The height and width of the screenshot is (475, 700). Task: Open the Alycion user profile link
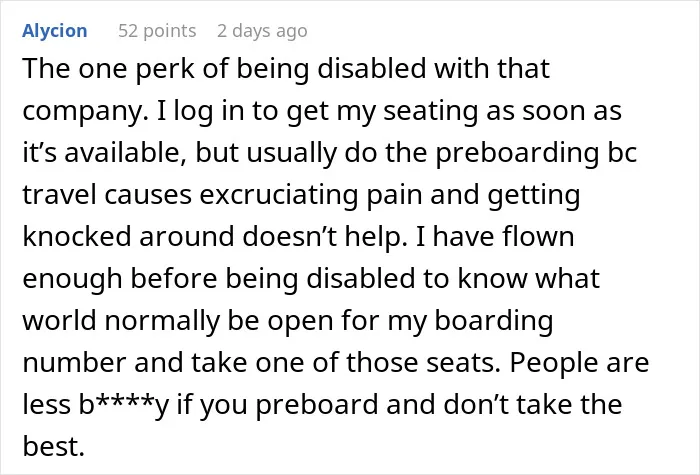54,31
